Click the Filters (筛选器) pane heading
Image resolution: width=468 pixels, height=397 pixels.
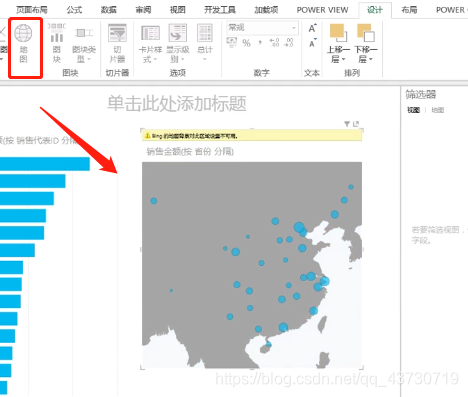pyautogui.click(x=421, y=95)
